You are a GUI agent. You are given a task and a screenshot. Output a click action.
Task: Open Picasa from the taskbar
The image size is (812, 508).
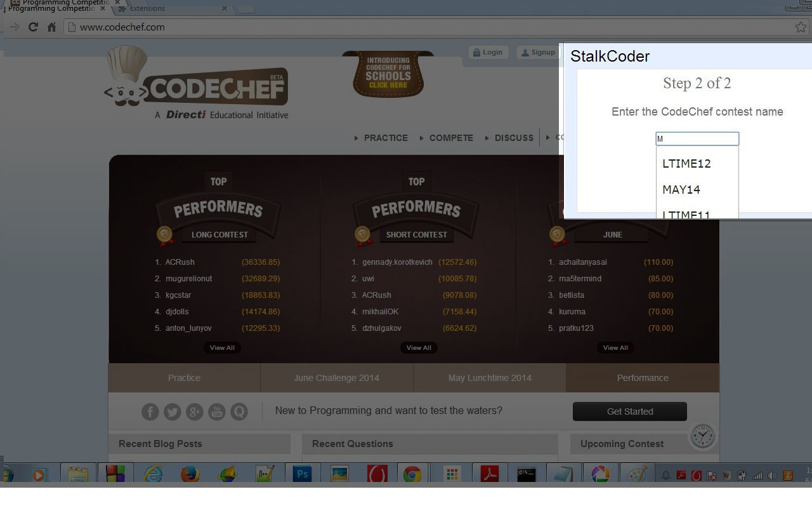click(x=600, y=474)
